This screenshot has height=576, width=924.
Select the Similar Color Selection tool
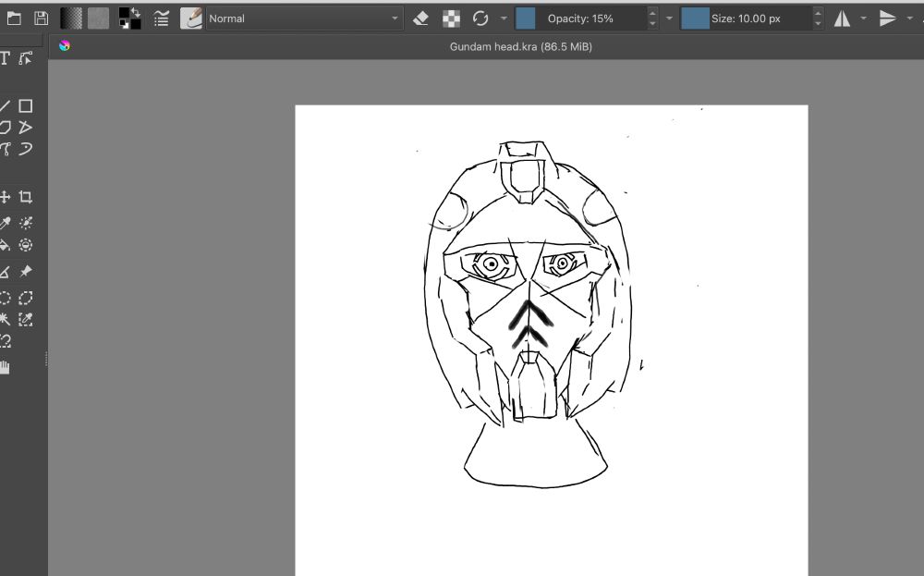tap(25, 320)
